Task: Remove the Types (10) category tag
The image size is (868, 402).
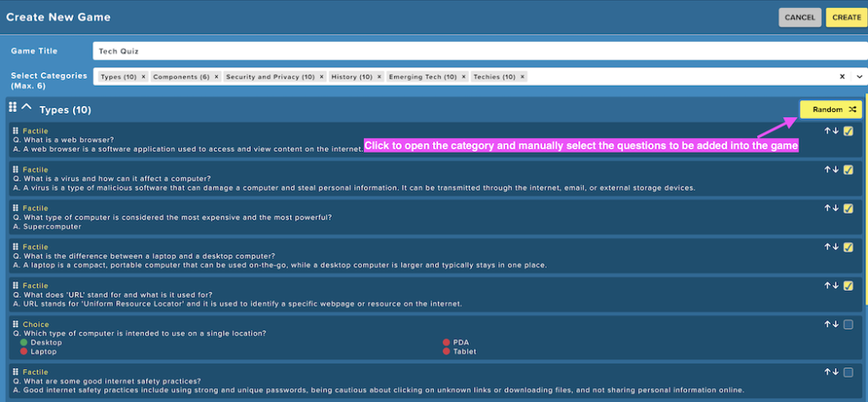Action: point(143,77)
